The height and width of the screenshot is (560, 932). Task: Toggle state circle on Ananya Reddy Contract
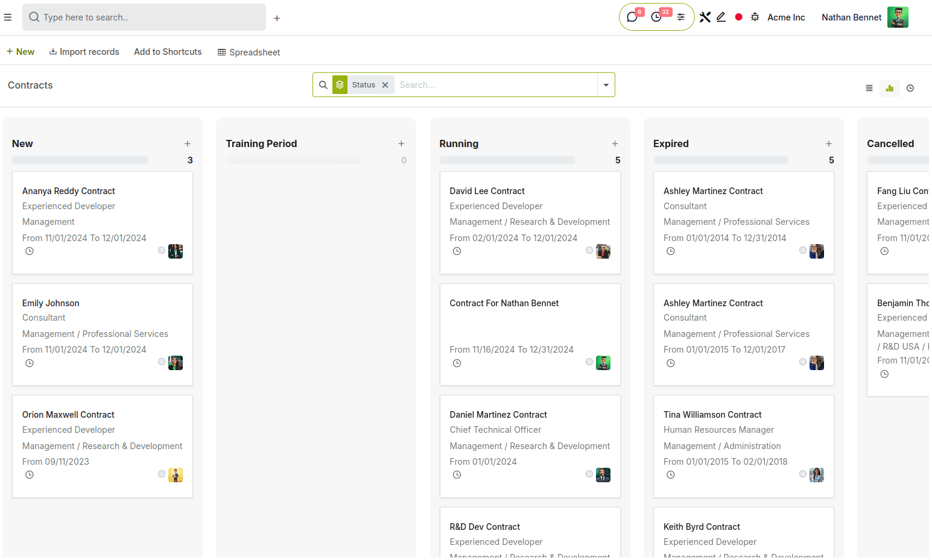pos(162,250)
